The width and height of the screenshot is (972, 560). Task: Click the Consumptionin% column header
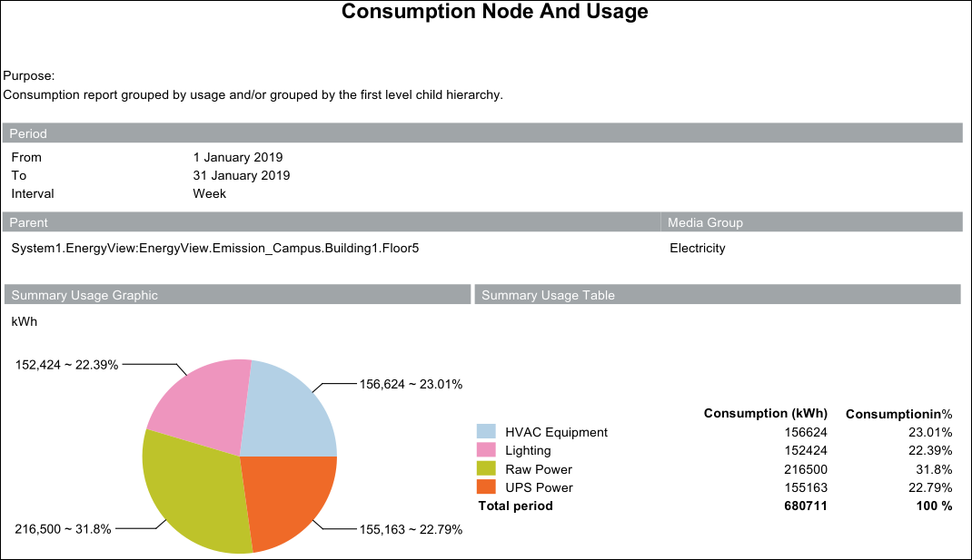point(898,414)
